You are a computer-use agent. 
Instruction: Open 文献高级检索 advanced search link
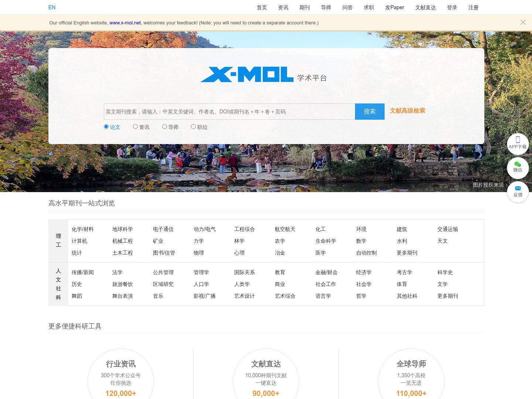(407, 110)
